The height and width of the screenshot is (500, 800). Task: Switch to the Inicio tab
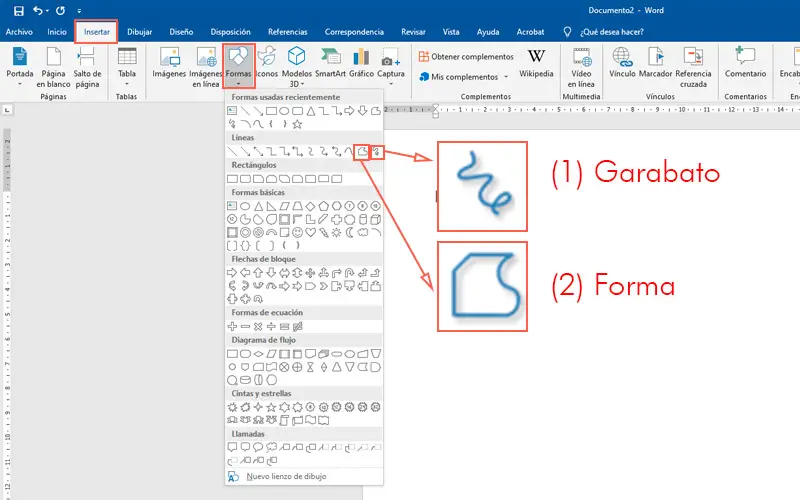(x=57, y=32)
